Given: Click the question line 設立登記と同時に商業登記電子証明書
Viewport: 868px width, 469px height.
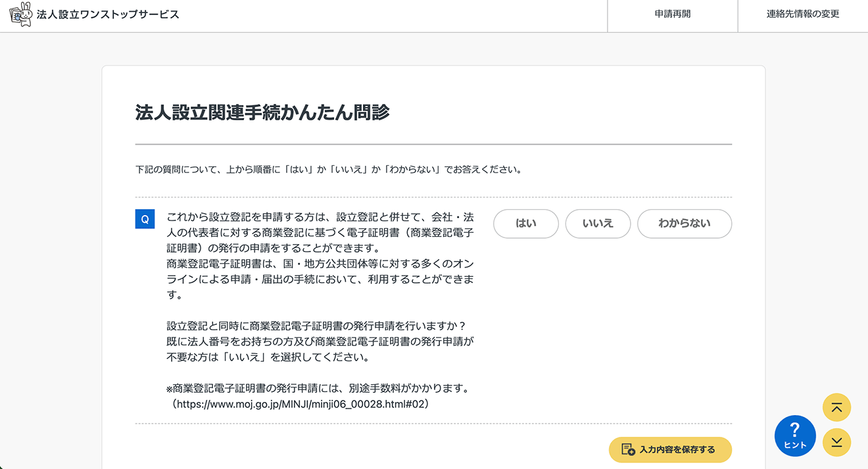Looking at the screenshot, I should 316,326.
